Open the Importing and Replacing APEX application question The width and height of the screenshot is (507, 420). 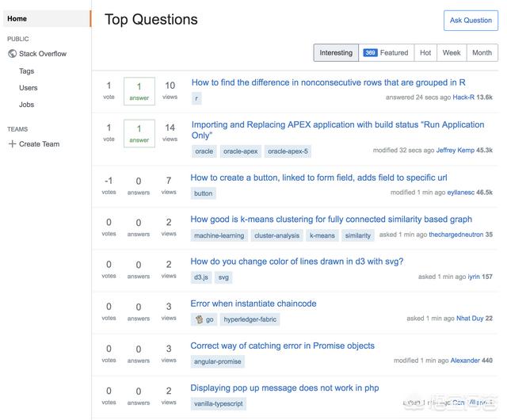[337, 130]
